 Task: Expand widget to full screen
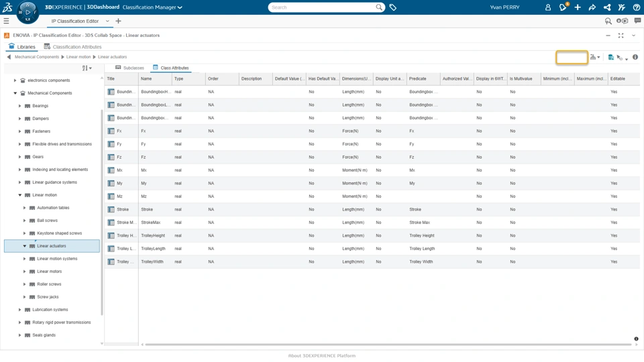(x=621, y=36)
